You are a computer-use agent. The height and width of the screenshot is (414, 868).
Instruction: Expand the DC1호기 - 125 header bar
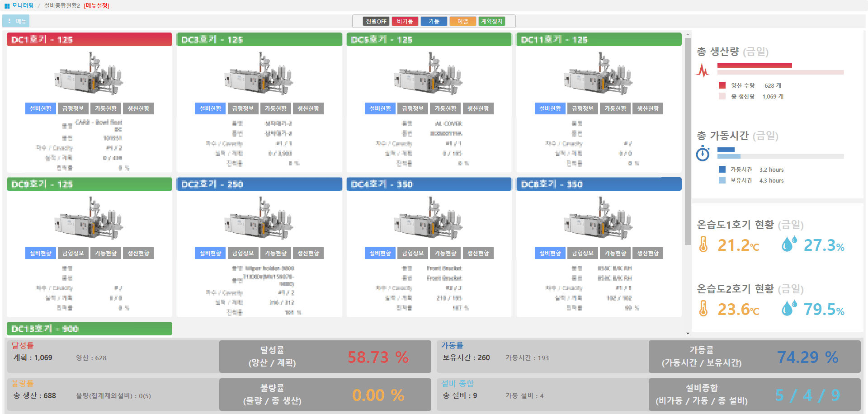89,39
